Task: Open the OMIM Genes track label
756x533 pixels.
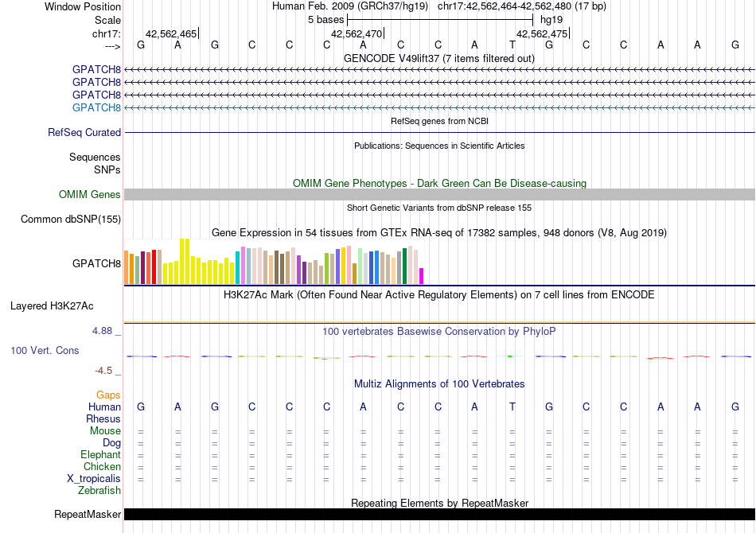Action: 89,195
